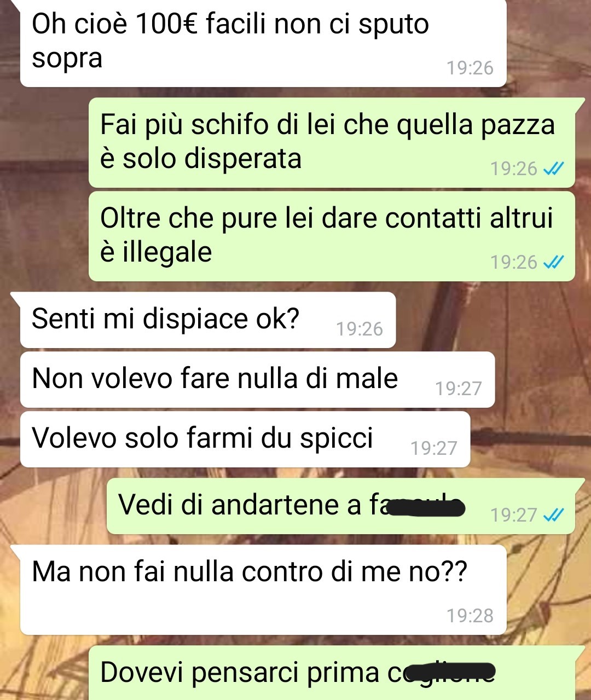The image size is (591, 700).
Task: Tap the 19:26 timestamp of first message
Action: click(470, 68)
